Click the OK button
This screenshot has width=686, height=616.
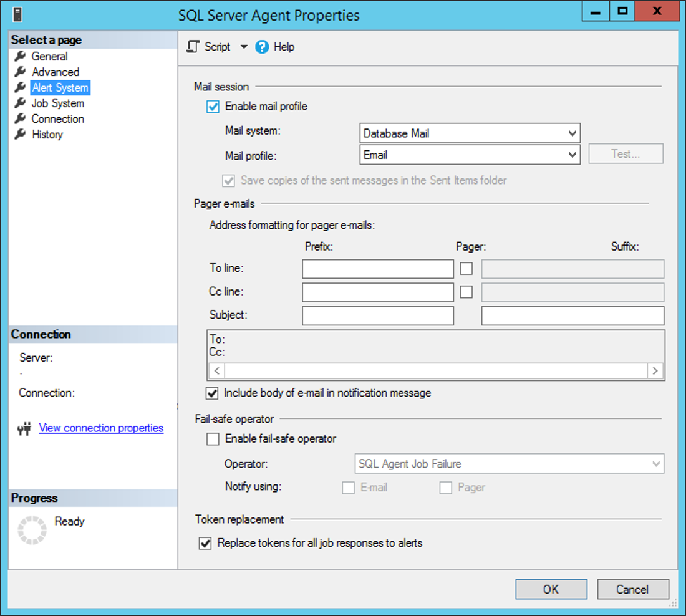click(x=551, y=589)
